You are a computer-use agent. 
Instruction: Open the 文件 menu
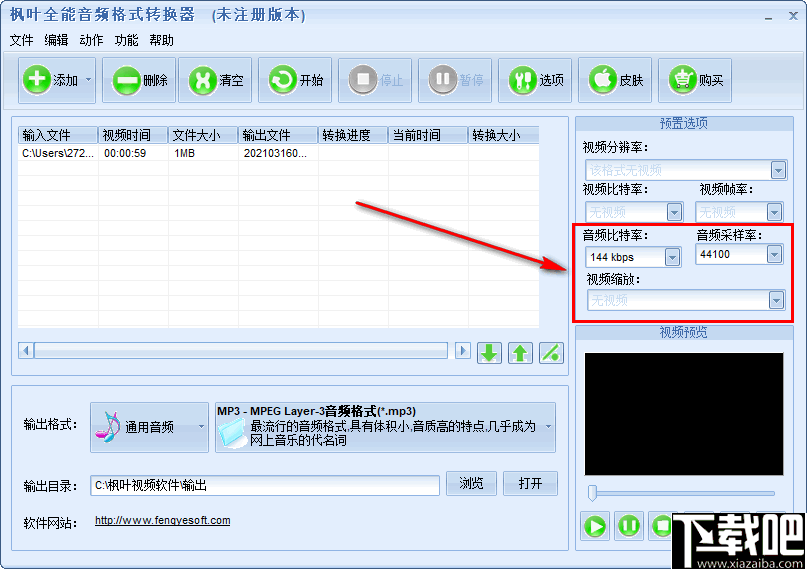[x=21, y=40]
